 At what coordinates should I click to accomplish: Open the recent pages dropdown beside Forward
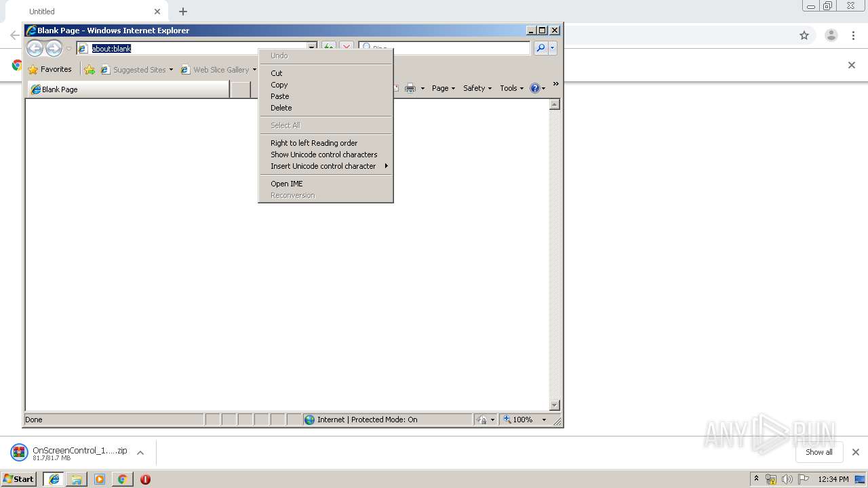[68, 49]
